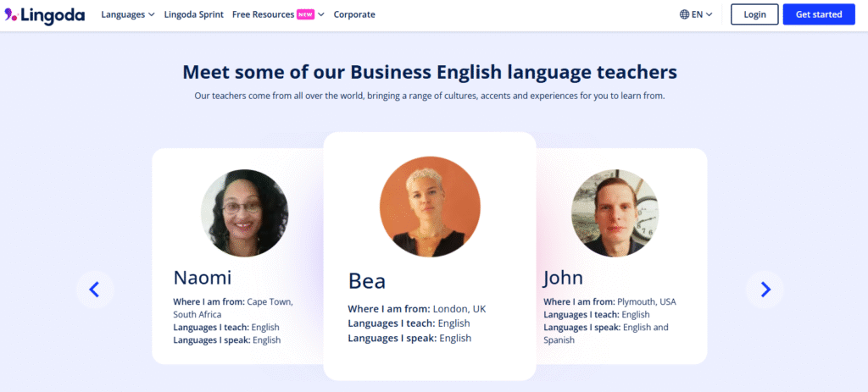The height and width of the screenshot is (392, 868).
Task: Go to the Corporate menu item
Action: point(354,14)
